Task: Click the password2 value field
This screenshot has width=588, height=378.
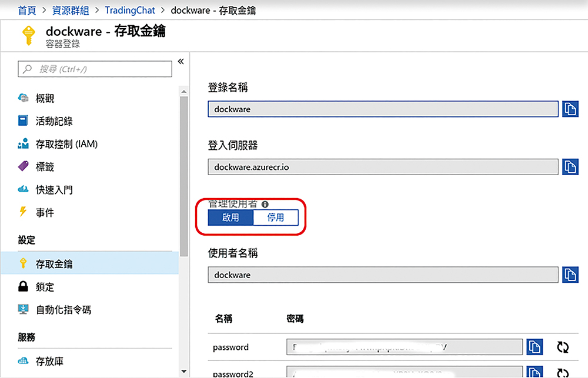Action: click(405, 372)
